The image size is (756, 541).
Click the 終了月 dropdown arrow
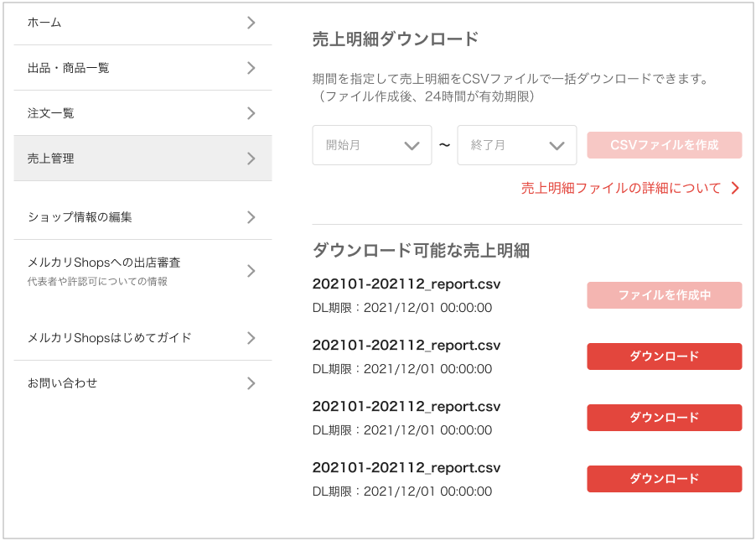[557, 146]
